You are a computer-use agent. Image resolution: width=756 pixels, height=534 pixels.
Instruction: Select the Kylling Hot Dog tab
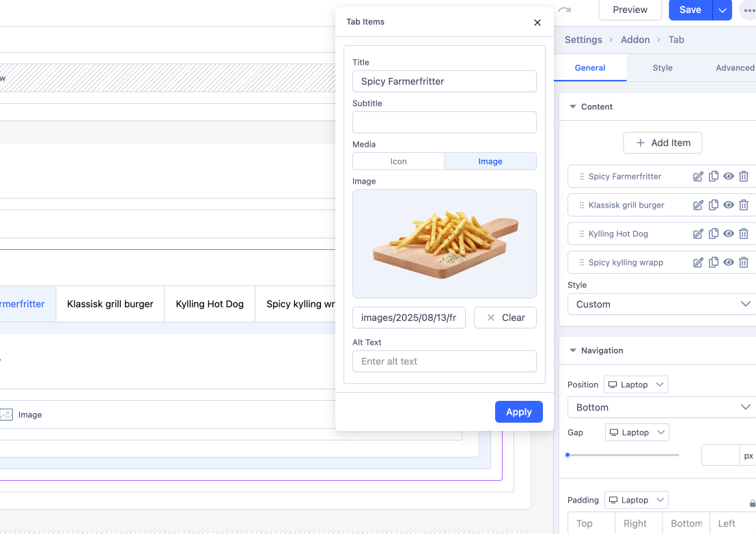pos(210,304)
